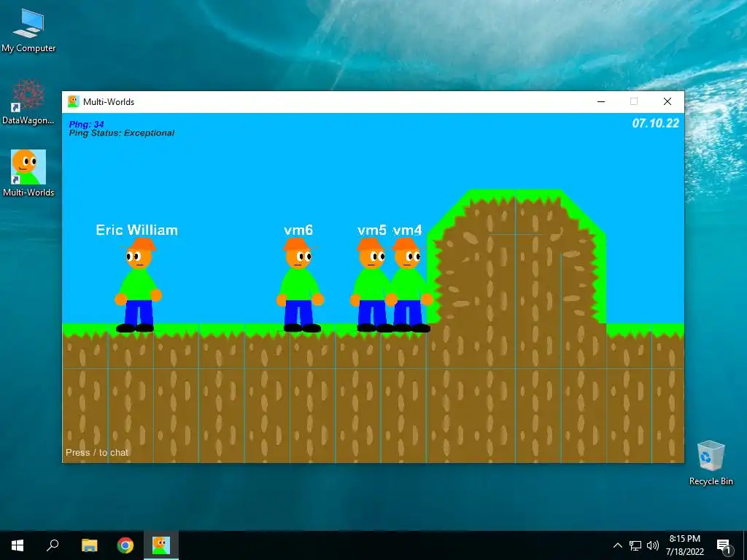The height and width of the screenshot is (560, 747).
Task: Click the Eric William player character
Action: (138, 285)
